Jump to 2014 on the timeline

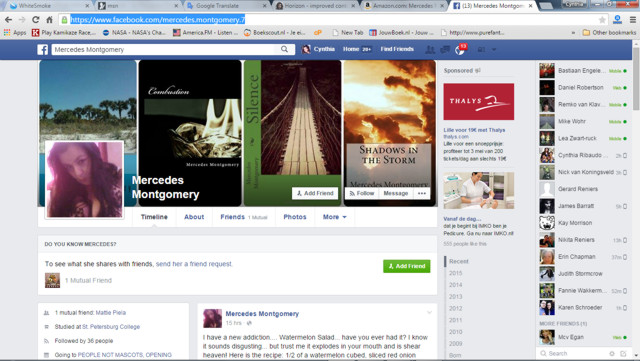[456, 285]
